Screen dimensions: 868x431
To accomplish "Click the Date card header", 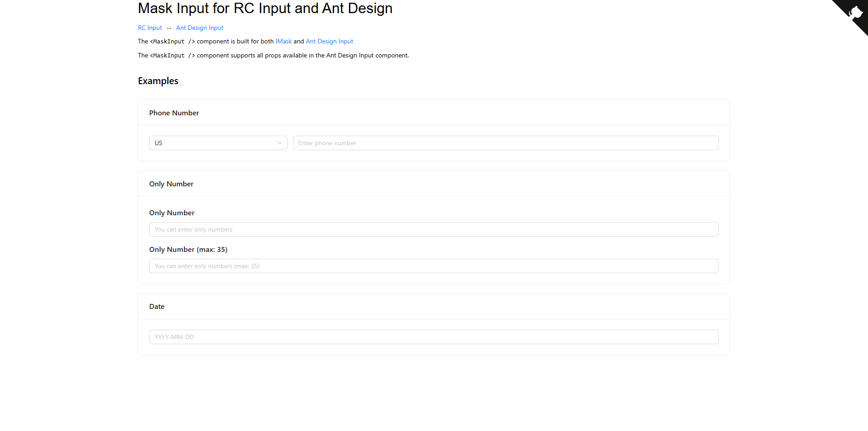I will pos(157,307).
